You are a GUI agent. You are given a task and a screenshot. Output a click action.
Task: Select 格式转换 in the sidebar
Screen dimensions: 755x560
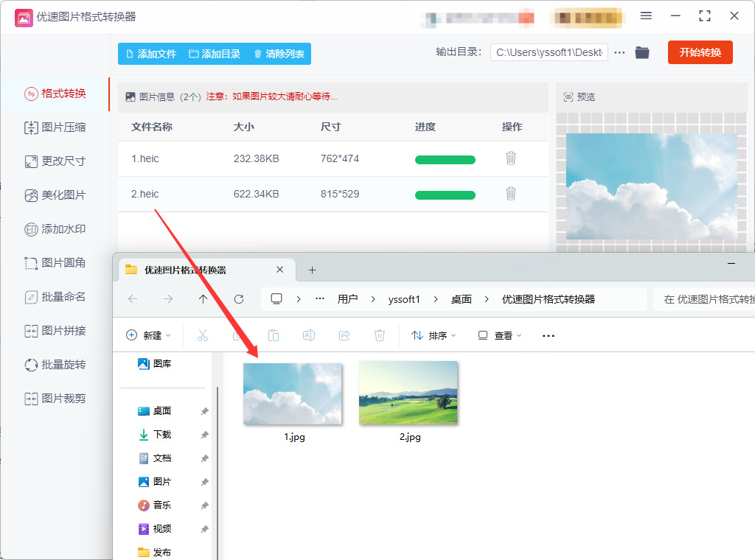click(x=55, y=94)
